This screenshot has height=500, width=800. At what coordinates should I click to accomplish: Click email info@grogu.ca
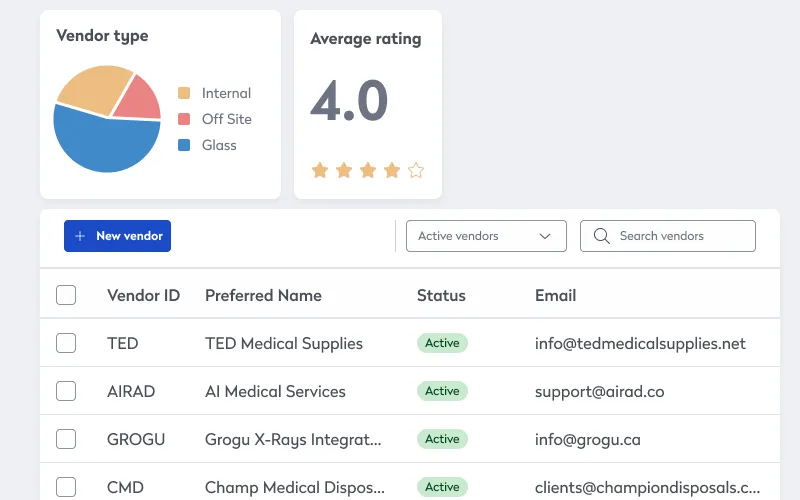point(588,439)
